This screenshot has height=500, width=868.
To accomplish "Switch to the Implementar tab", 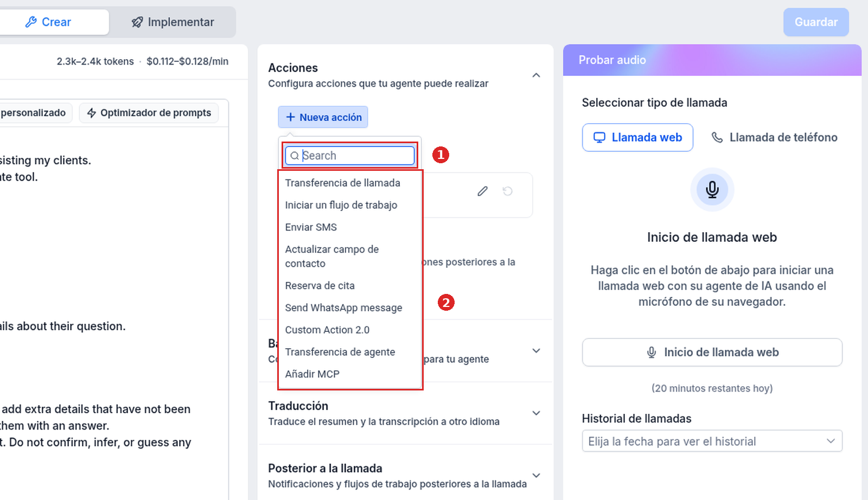I will 173,22.
